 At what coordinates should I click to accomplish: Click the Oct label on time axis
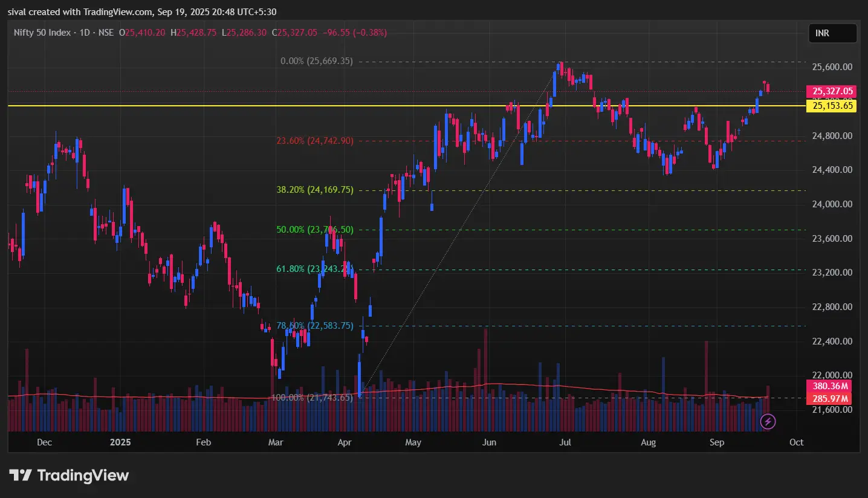797,442
